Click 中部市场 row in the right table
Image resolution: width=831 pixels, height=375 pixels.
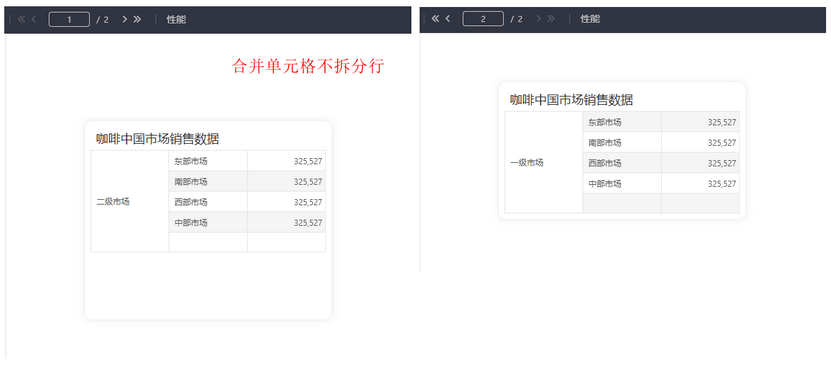click(661, 184)
